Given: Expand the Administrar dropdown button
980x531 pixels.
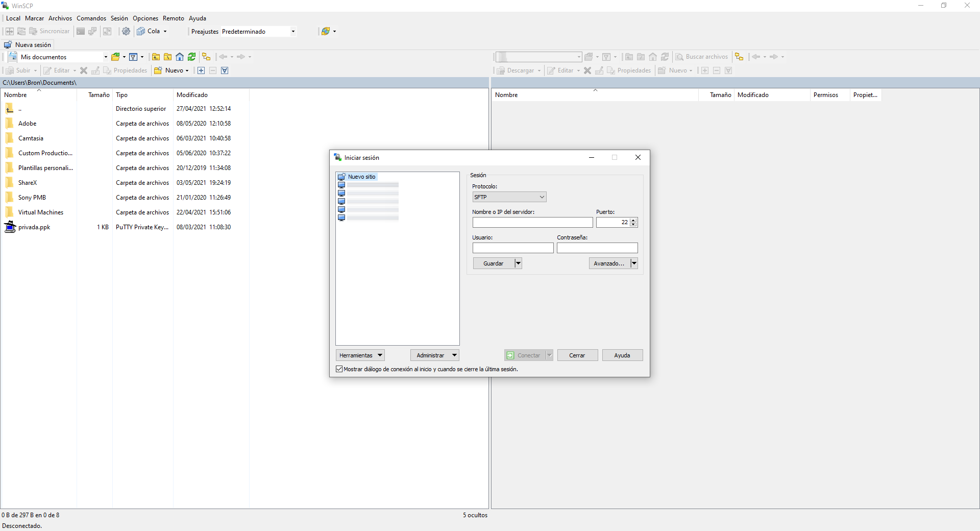Looking at the screenshot, I should (x=434, y=355).
